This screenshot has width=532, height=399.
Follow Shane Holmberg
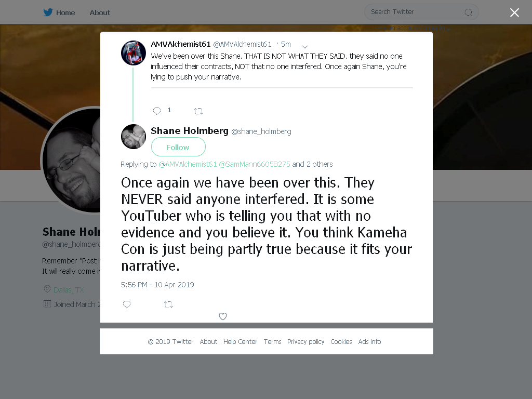click(178, 147)
